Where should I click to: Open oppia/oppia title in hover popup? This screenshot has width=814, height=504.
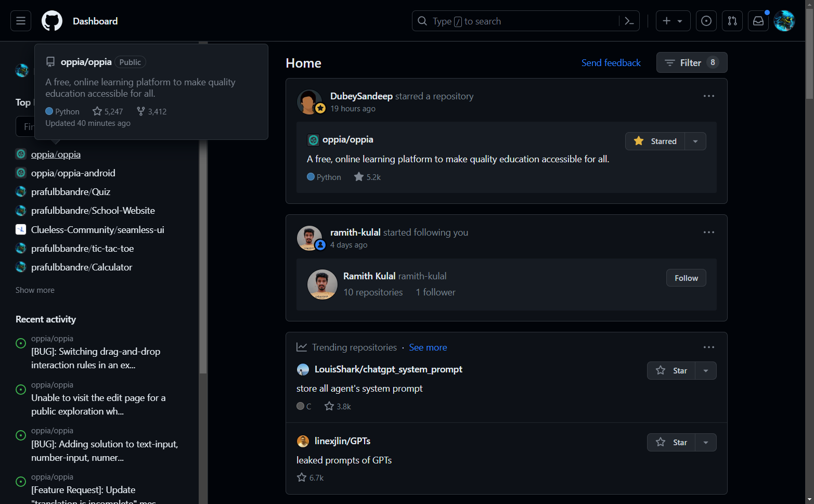(86, 62)
